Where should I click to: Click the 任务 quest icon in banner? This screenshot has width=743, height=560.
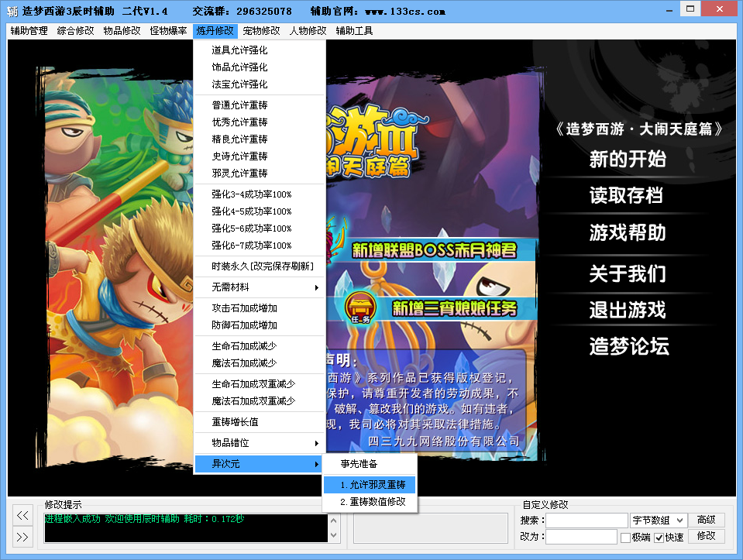click(x=359, y=307)
